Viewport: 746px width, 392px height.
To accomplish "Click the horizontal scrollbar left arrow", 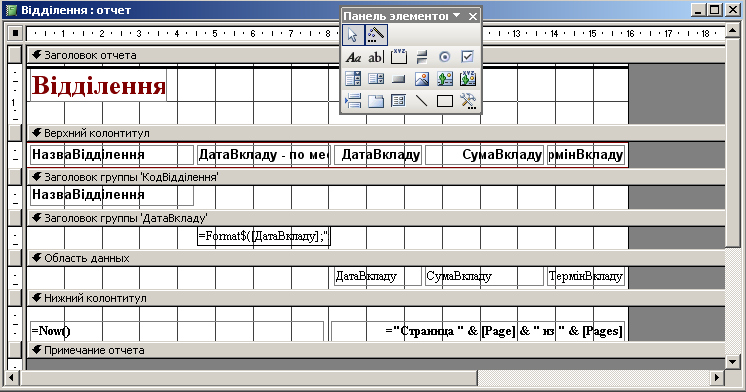I will point(13,378).
